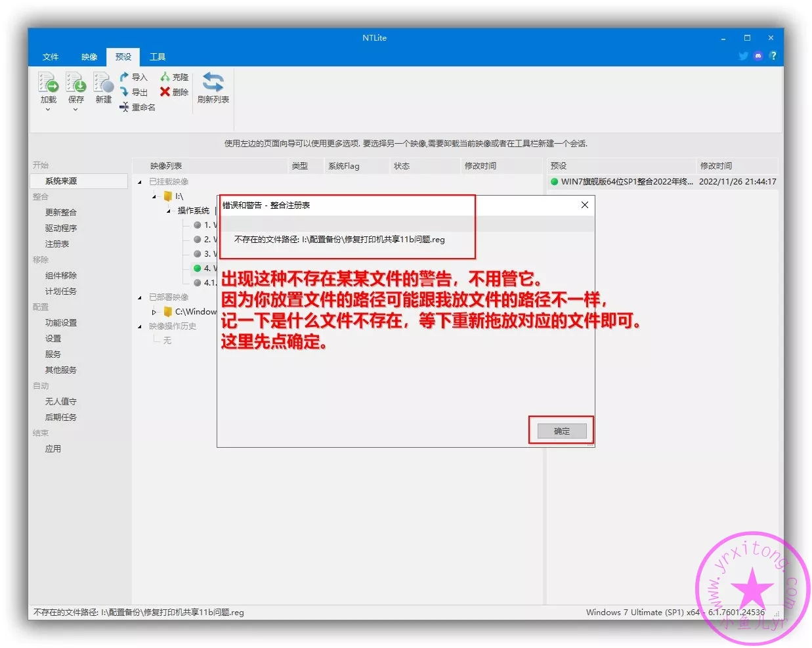812x648 pixels.
Task: Click the 加载 (load preset) icon
Action: pyautogui.click(x=49, y=83)
